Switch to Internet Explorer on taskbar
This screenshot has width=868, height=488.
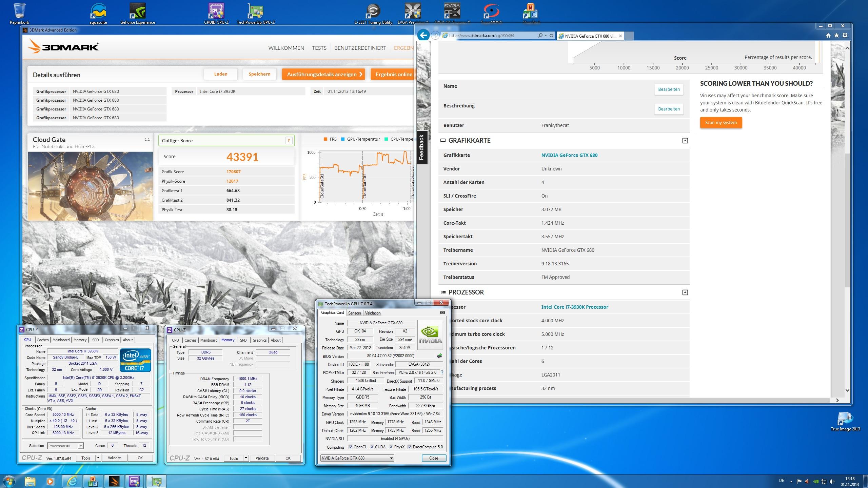[x=72, y=481]
